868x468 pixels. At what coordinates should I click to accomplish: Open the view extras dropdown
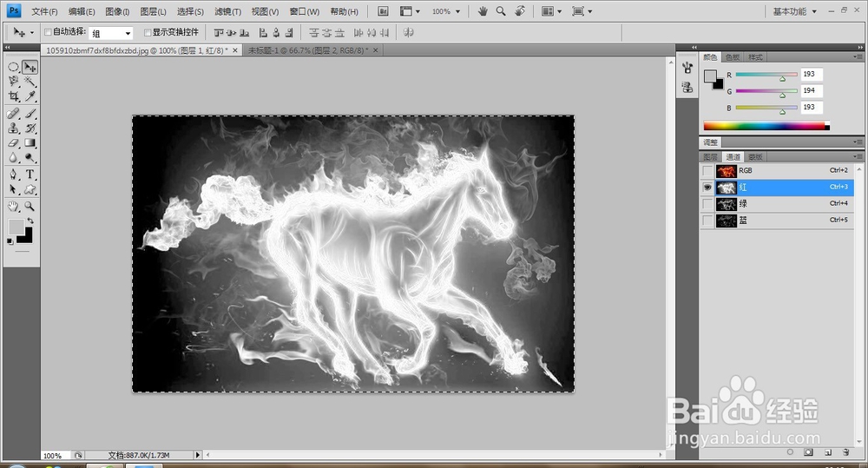pyautogui.click(x=411, y=11)
